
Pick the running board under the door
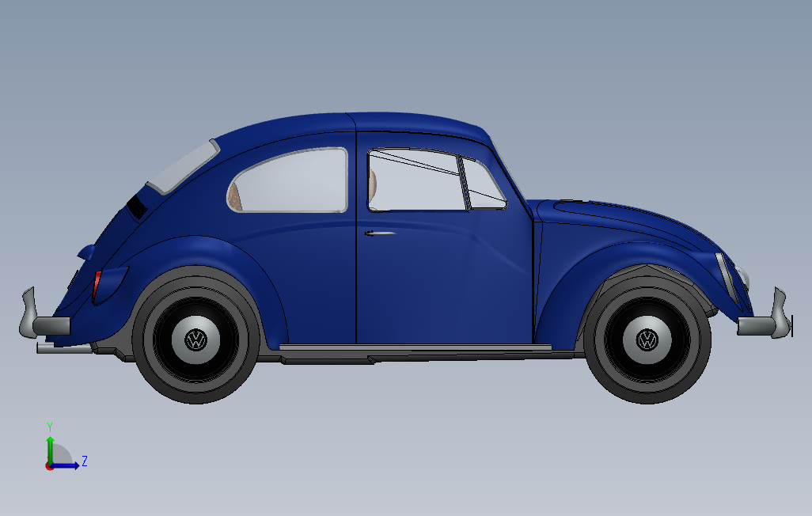[x=415, y=347]
